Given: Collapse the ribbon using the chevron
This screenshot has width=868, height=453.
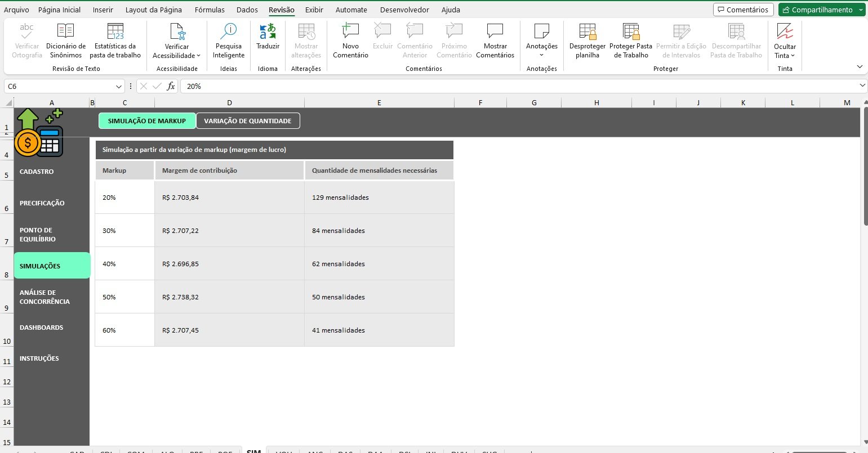Looking at the screenshot, I should tap(860, 66).
